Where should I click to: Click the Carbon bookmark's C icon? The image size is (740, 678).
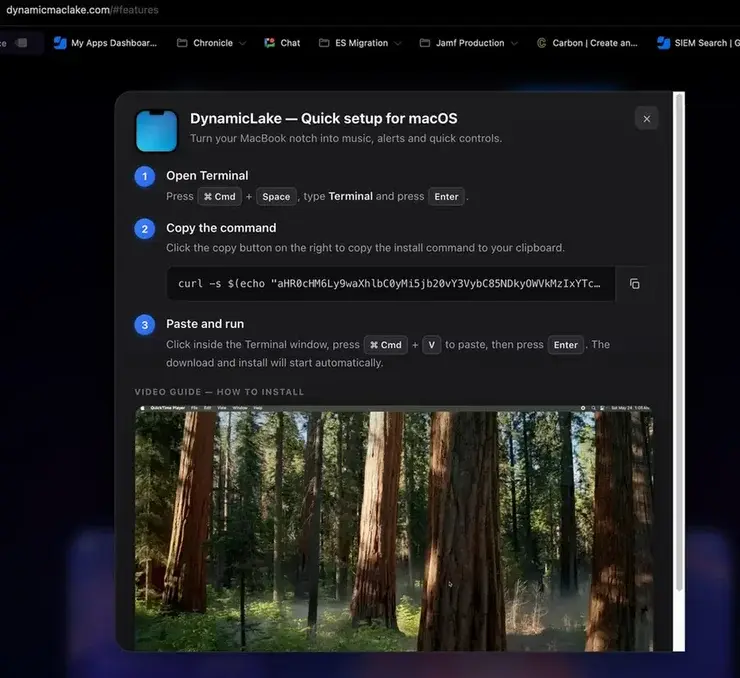click(x=541, y=43)
